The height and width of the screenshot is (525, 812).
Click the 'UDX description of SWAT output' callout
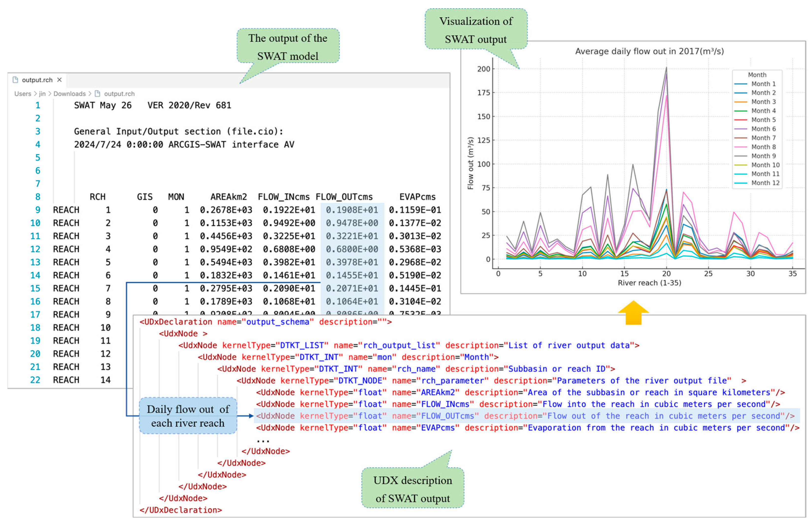coord(412,489)
